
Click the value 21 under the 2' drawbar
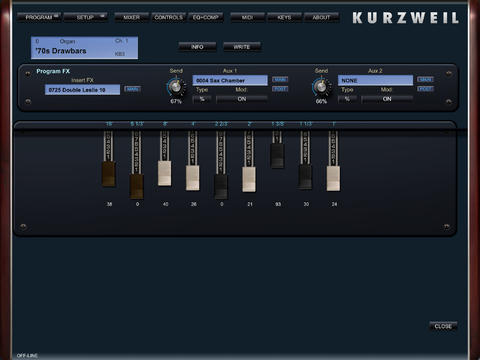(x=250, y=204)
